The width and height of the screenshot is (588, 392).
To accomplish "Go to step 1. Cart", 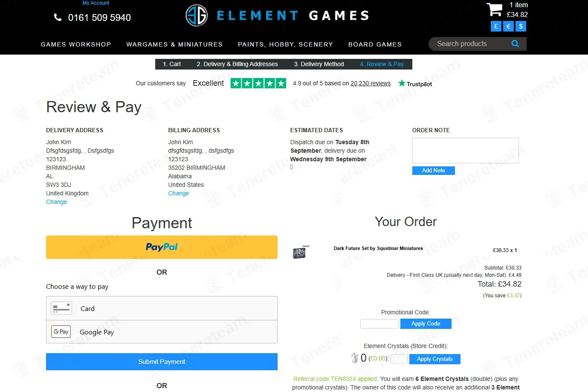I will tap(172, 64).
